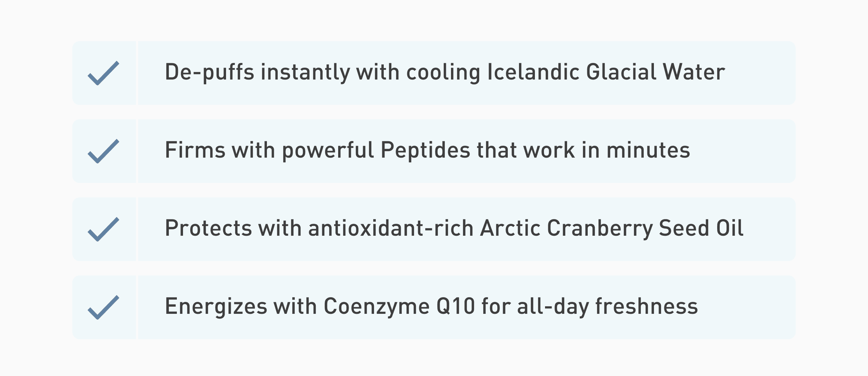The width and height of the screenshot is (868, 376).
Task: Click the word "Protects"
Action: (x=208, y=228)
